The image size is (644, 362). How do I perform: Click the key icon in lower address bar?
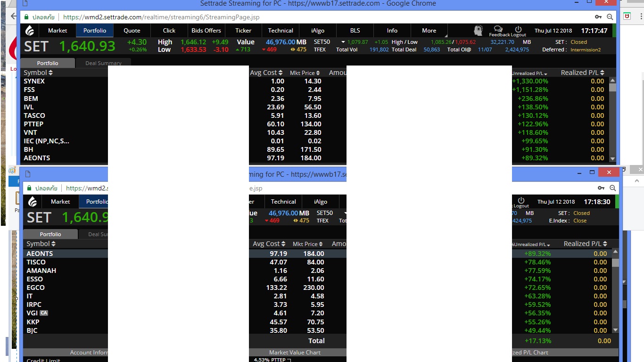point(601,188)
